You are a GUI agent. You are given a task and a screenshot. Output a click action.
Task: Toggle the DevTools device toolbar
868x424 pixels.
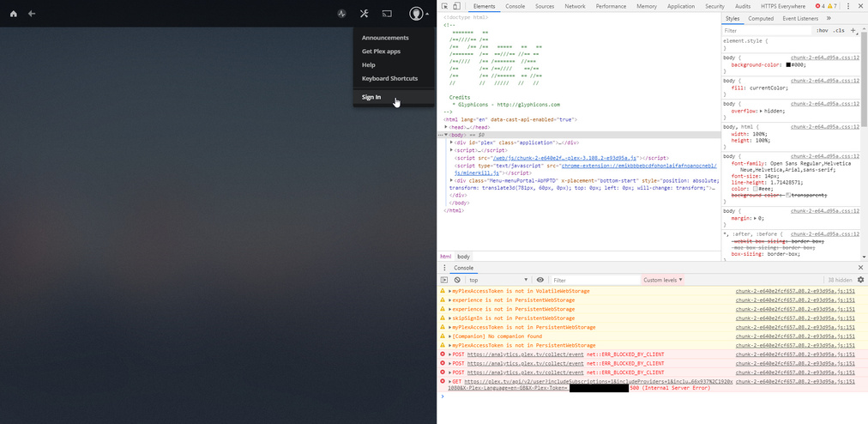coord(456,6)
